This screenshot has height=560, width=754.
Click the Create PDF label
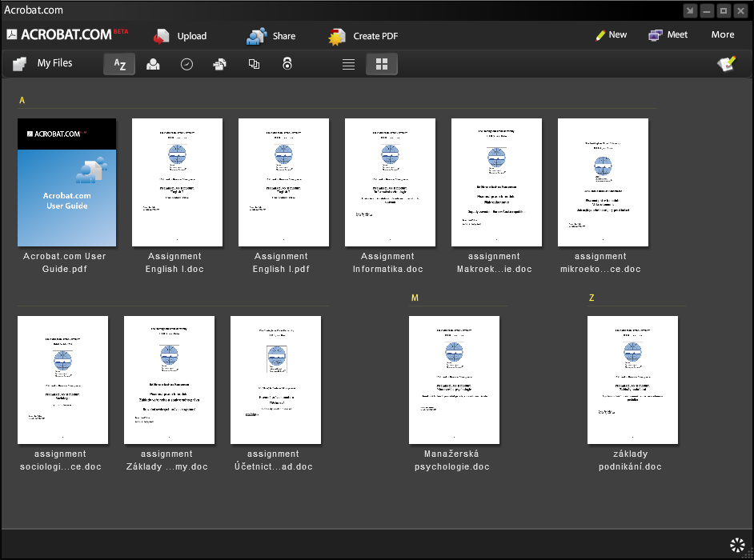[x=375, y=36]
